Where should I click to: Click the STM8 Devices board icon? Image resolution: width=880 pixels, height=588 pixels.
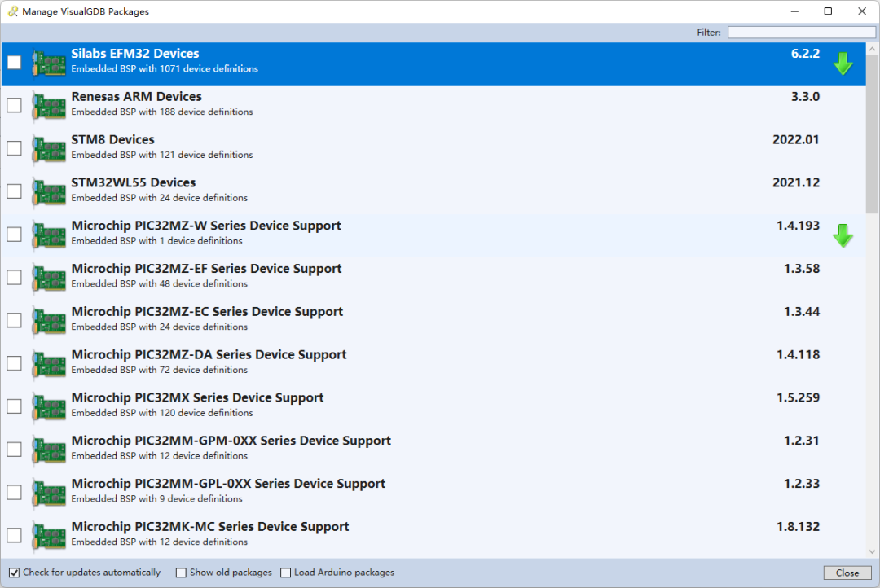(x=49, y=149)
